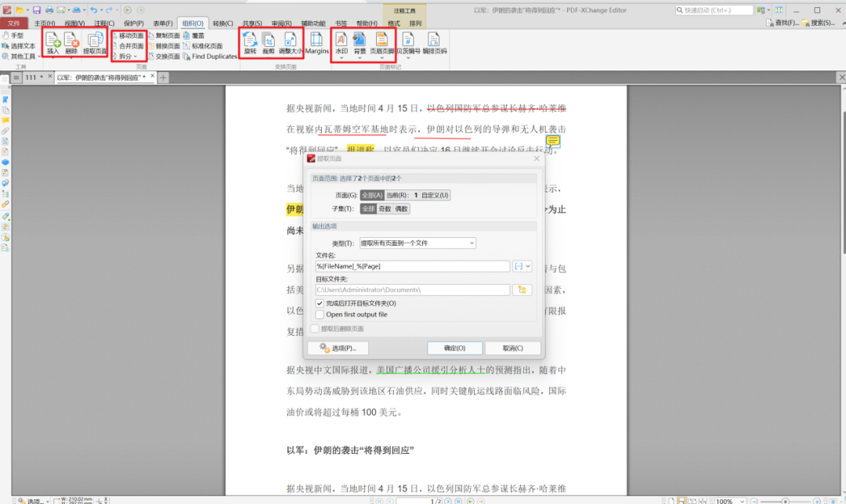Viewport: 846px width, 504px height.
Task: Switch to 注释(C) ribbon tab
Action: (104, 23)
